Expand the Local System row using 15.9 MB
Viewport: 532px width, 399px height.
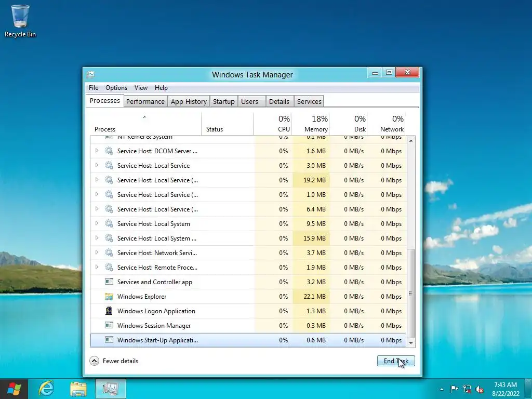[x=97, y=238]
